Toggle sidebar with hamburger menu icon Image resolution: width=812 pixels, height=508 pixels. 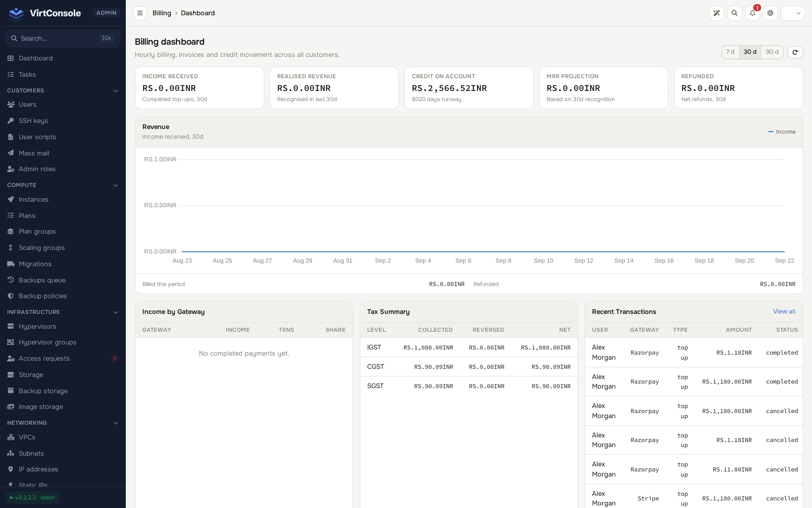click(x=140, y=13)
